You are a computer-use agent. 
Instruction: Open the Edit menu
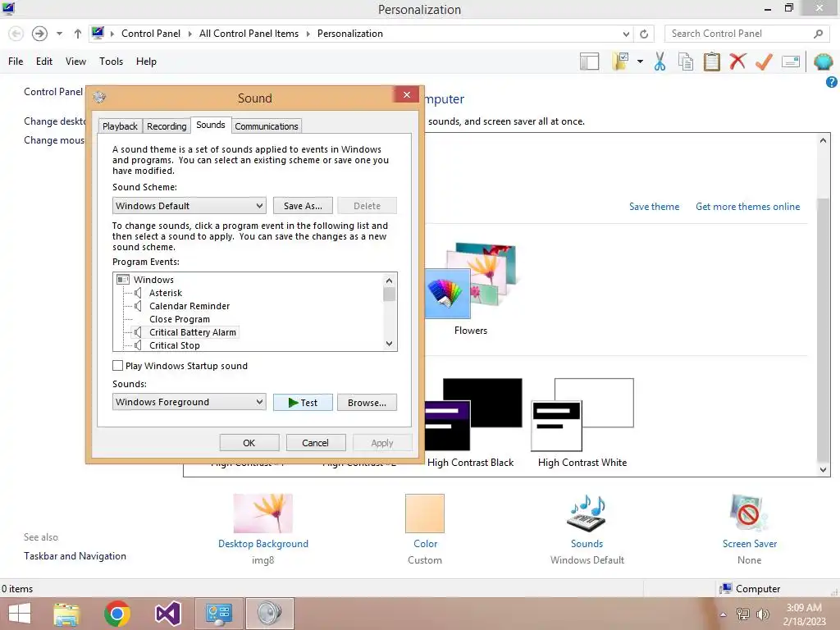pyautogui.click(x=44, y=62)
